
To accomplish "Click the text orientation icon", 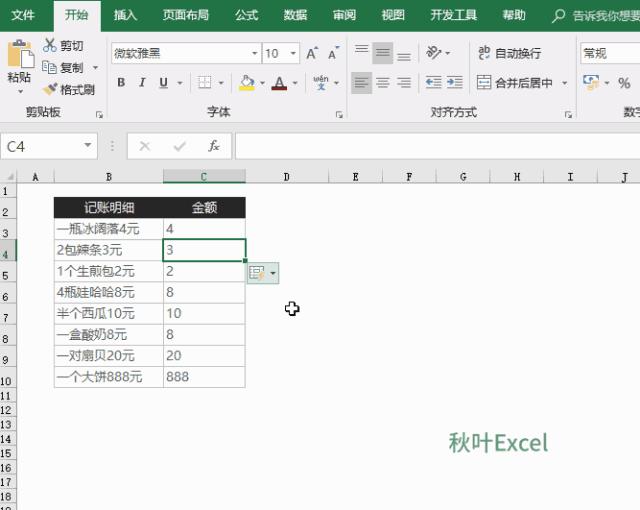I will 433,53.
